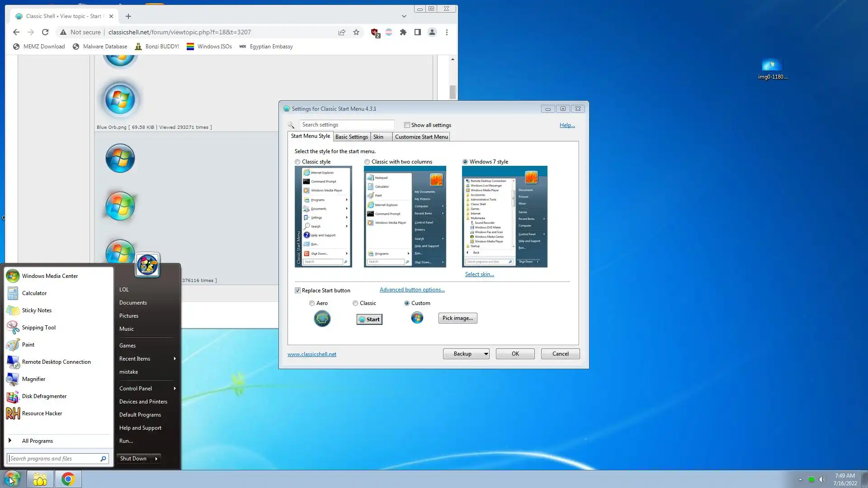The image size is (868, 488).
Task: Toggle Replace Start button checkbox
Action: 298,291
